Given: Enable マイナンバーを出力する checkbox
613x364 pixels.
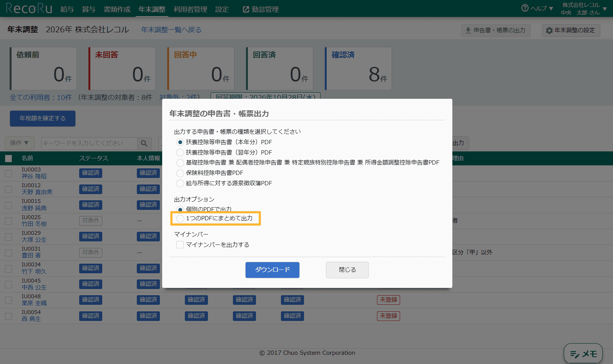Looking at the screenshot, I should [x=180, y=245].
